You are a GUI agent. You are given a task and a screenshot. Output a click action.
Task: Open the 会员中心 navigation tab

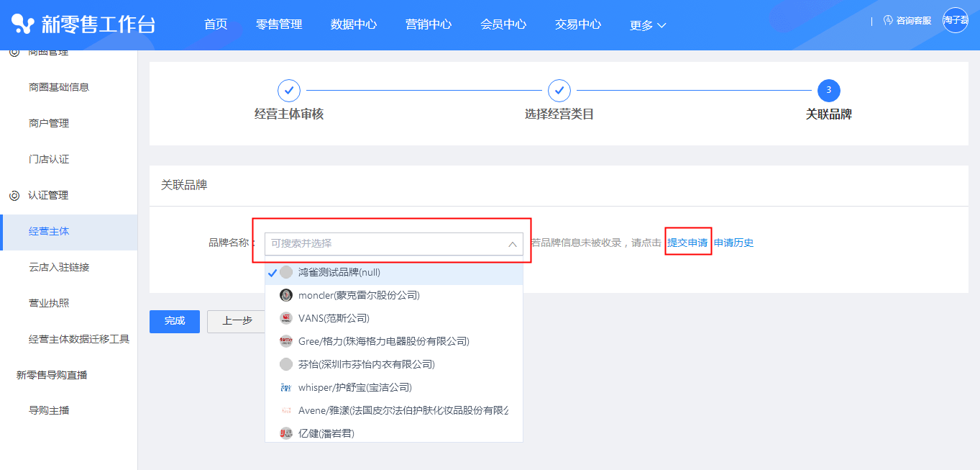tap(503, 24)
